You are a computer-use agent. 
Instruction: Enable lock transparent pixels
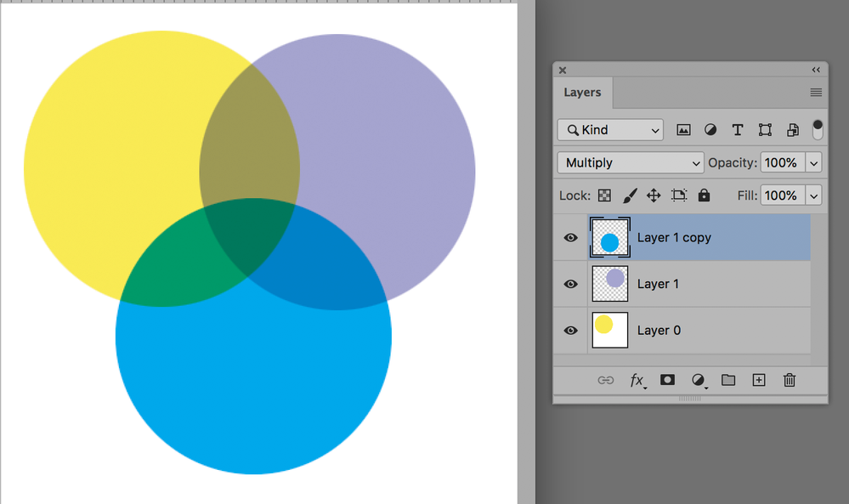(604, 195)
